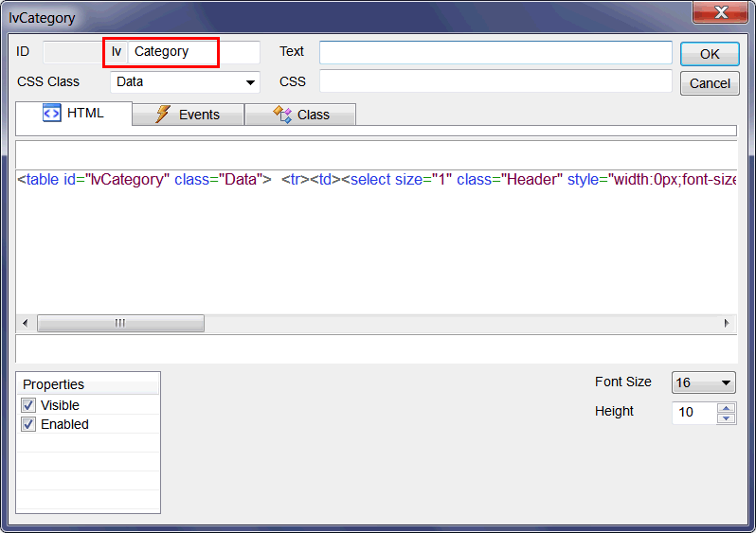Image resolution: width=756 pixels, height=533 pixels.
Task: Click the horizontal scrollbar thumb
Action: tap(120, 323)
